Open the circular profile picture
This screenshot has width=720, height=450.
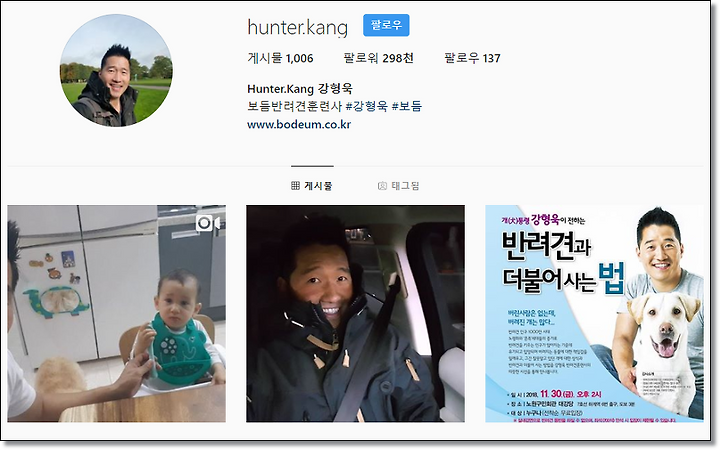click(x=116, y=70)
